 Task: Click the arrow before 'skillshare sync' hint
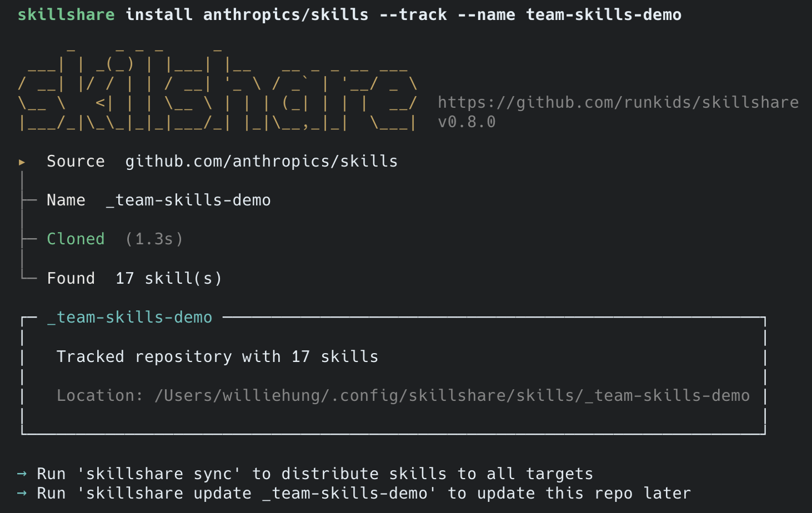[x=22, y=474]
